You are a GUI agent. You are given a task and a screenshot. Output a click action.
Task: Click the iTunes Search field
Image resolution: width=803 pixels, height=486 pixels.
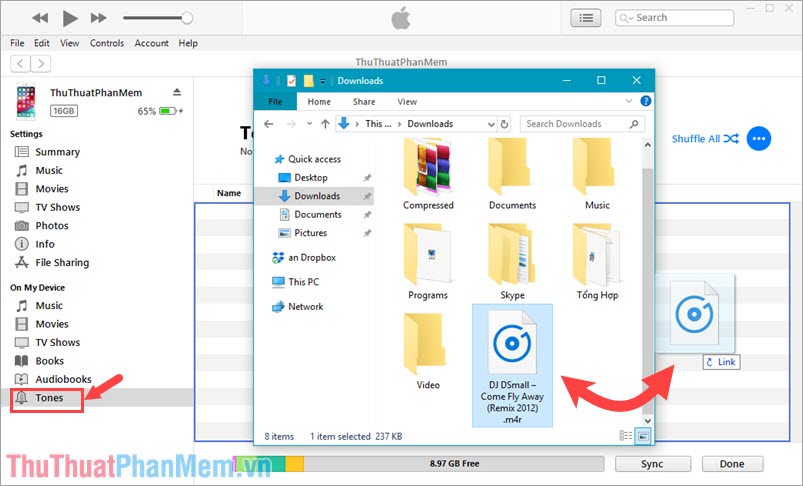674,18
